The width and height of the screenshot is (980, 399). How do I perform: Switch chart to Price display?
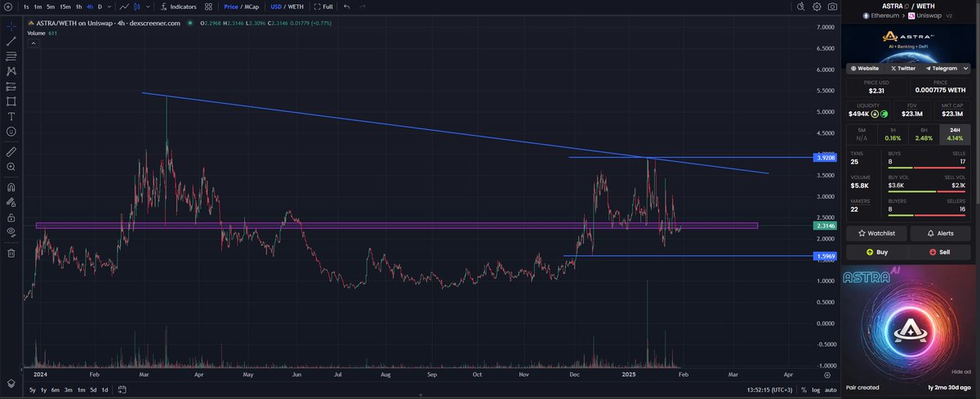pyautogui.click(x=230, y=7)
